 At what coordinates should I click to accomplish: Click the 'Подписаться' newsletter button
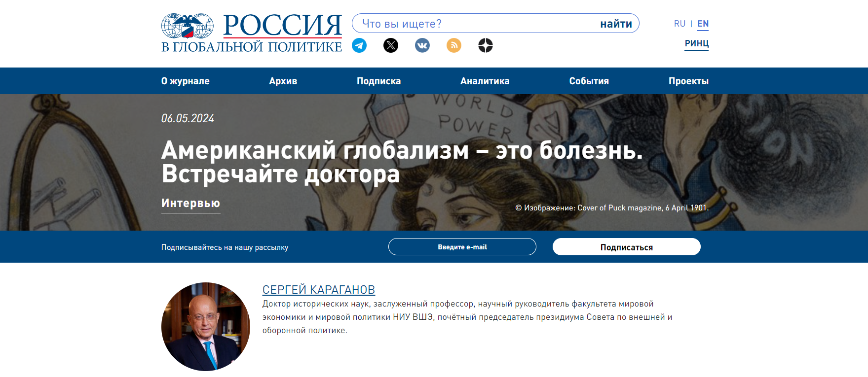(x=627, y=247)
